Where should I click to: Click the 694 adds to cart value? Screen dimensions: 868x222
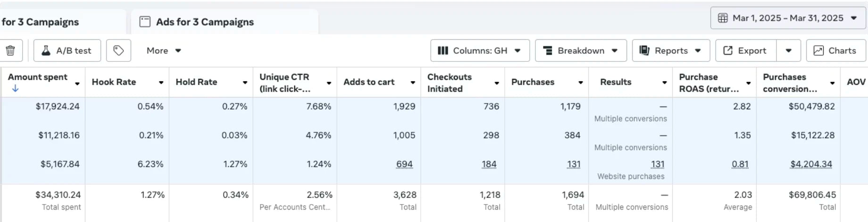tap(404, 164)
